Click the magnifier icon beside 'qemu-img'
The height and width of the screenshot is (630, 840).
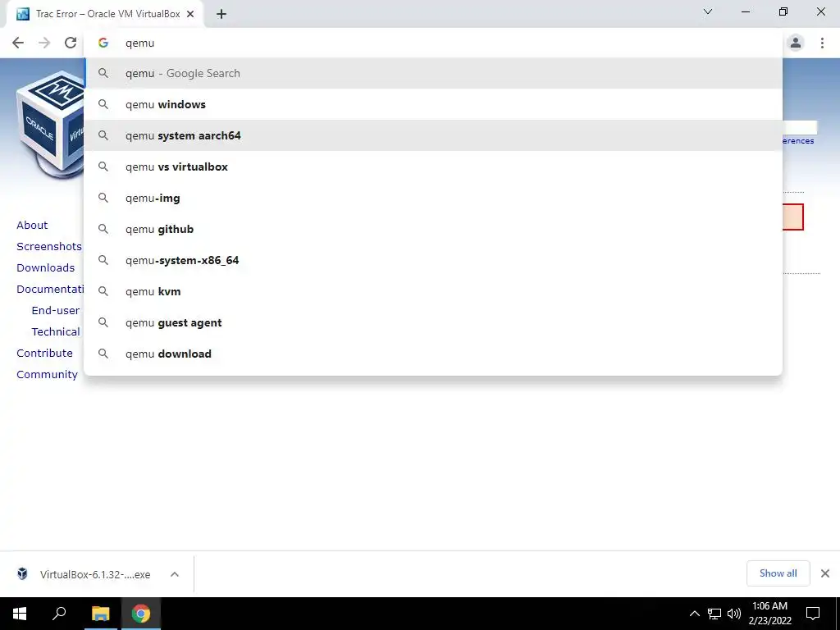point(103,198)
